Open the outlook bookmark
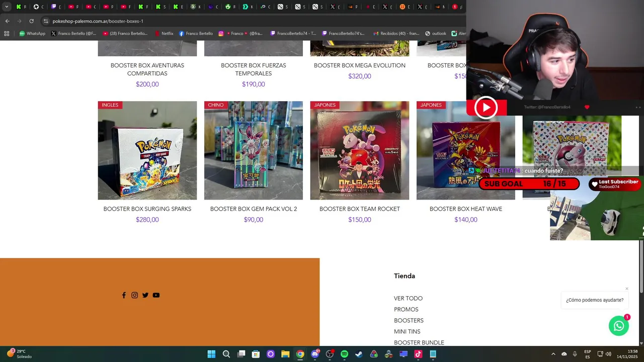This screenshot has height=362, width=644. point(436,34)
